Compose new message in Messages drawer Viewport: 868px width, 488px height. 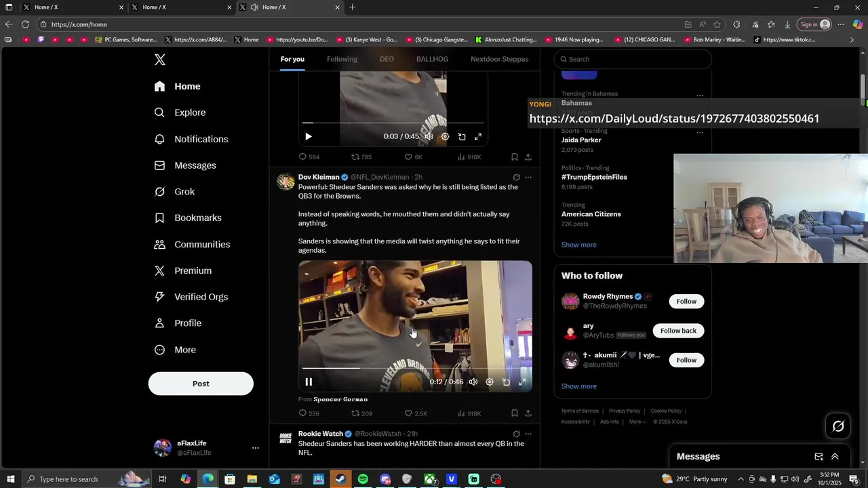[818, 457]
